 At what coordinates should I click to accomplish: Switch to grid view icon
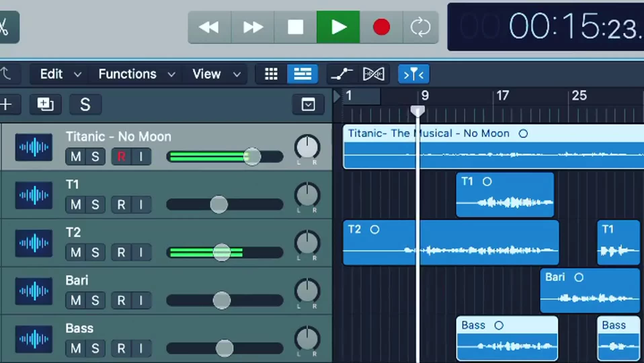271,74
